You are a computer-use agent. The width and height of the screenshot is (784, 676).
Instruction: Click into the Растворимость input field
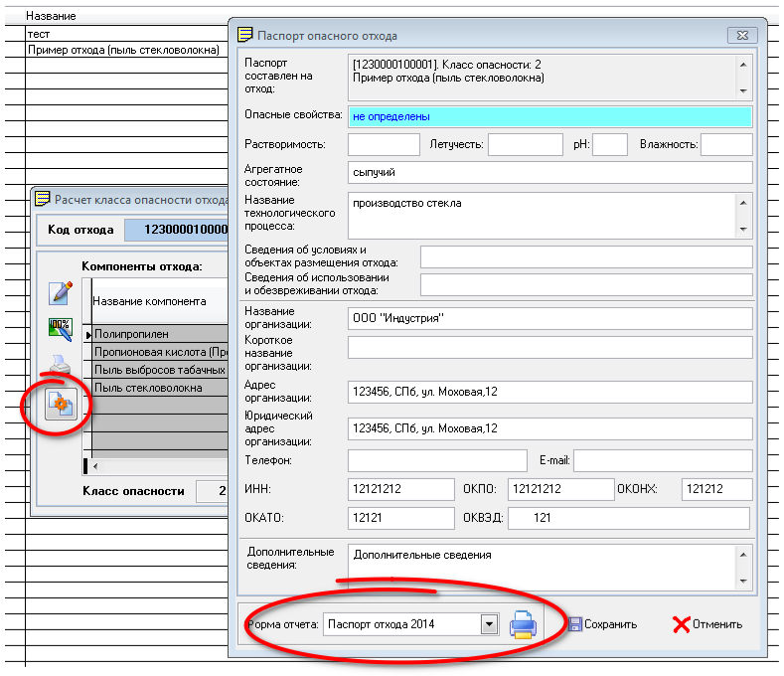coord(384,145)
